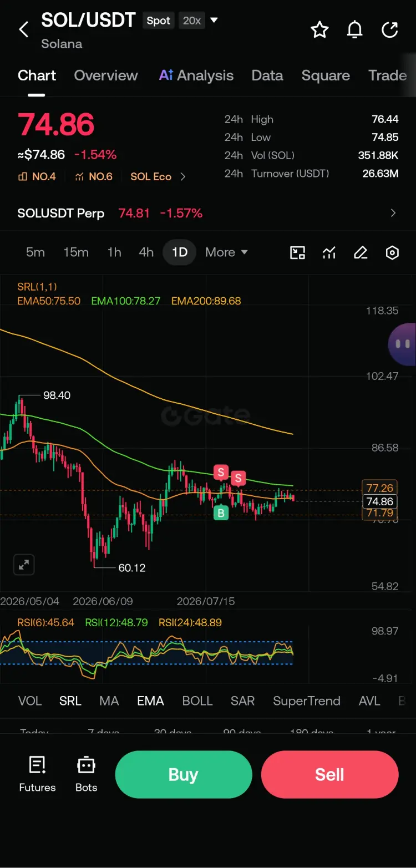Select the 15m timeframe
The image size is (416, 868).
(76, 252)
